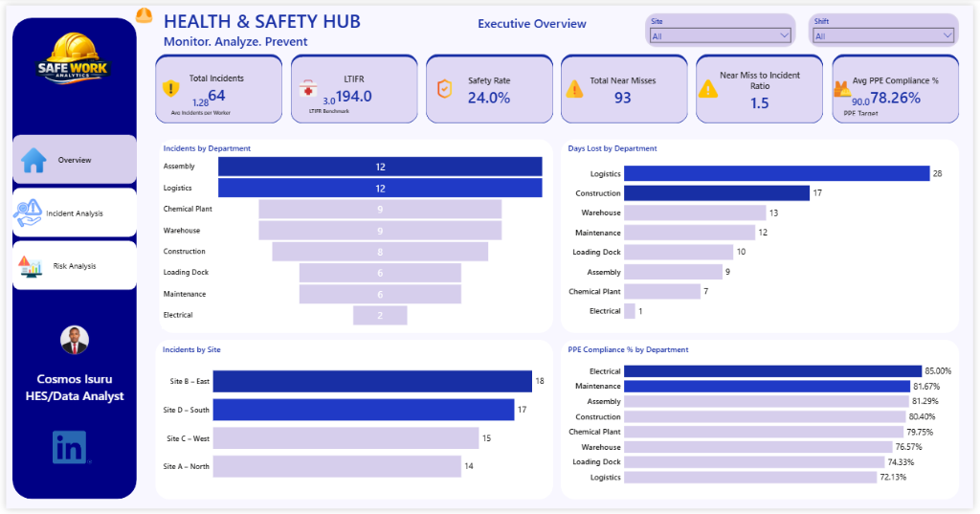The width and height of the screenshot is (980, 514).
Task: Click the Near Miss to Incident Ratio value 1.5
Action: [759, 103]
